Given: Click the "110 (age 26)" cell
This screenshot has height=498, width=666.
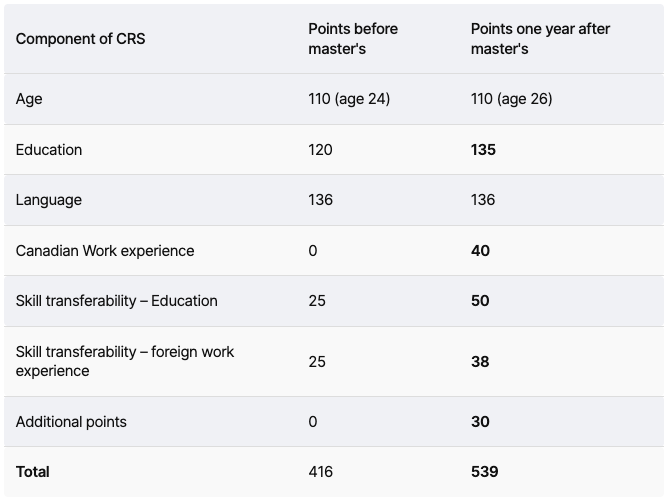Looking at the screenshot, I should 511,99.
